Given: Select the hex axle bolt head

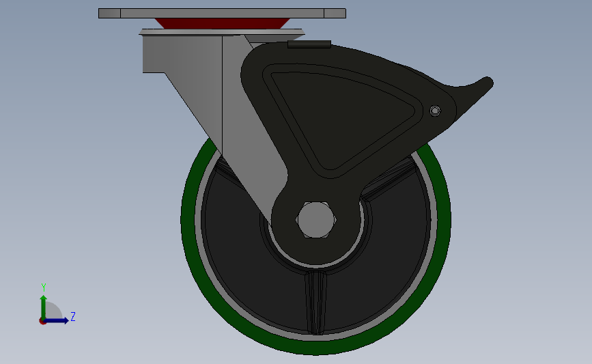Looking at the screenshot, I should click(316, 220).
